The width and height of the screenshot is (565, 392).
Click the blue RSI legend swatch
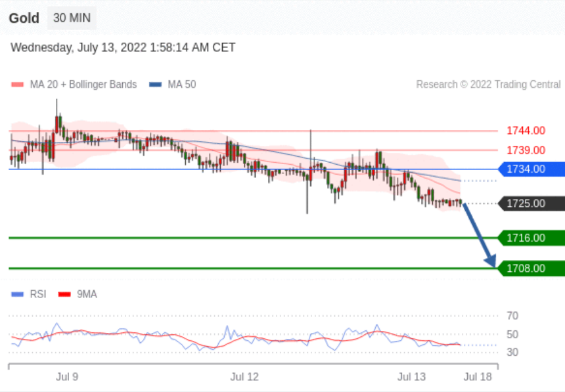[17, 294]
